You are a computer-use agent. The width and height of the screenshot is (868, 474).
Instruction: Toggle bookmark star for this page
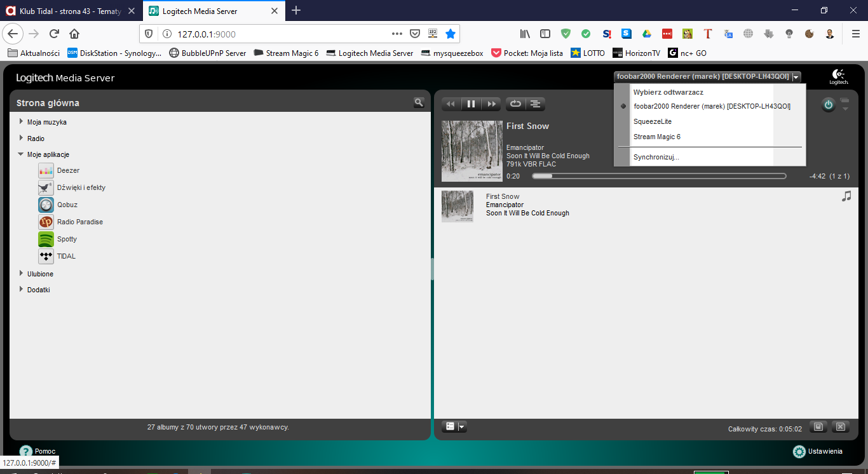pos(451,34)
